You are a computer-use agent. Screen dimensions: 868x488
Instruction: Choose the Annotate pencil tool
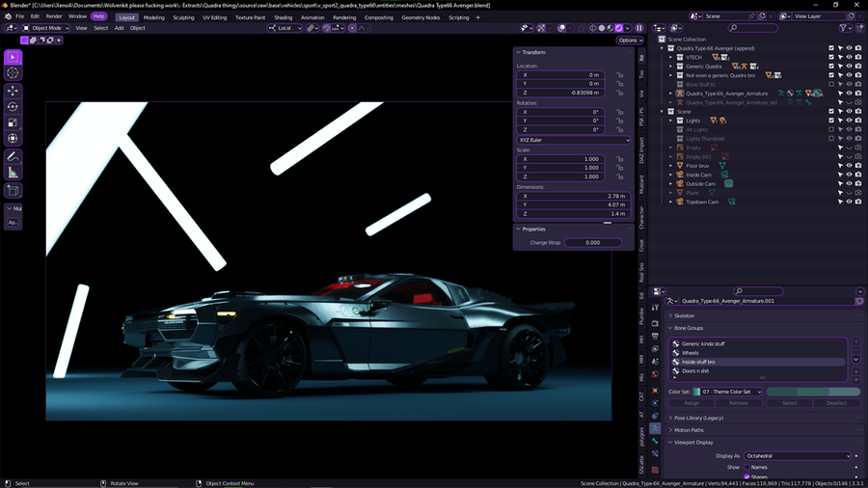[13, 157]
